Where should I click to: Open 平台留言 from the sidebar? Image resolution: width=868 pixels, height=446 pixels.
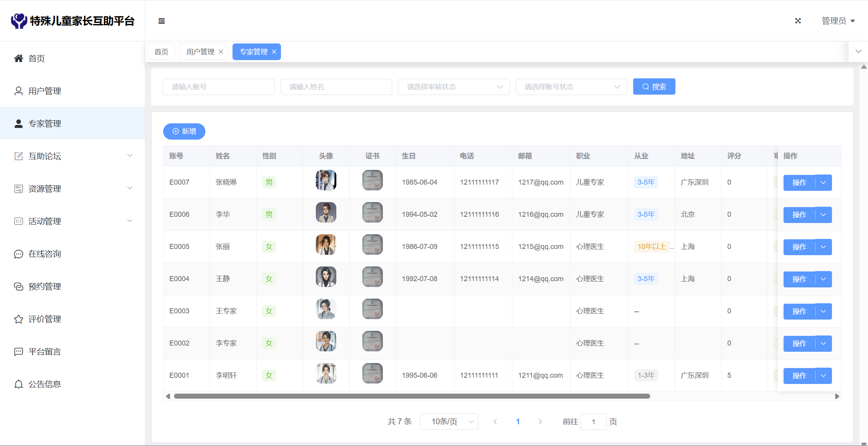(x=45, y=352)
